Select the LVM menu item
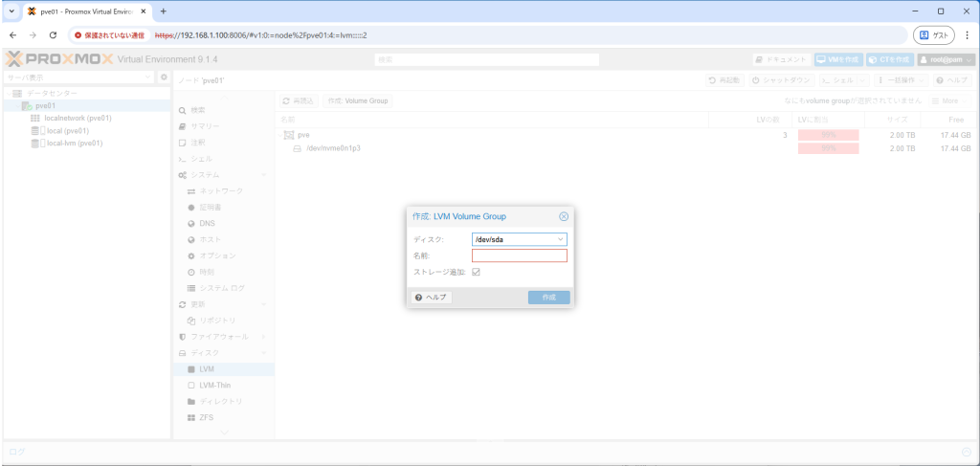The height and width of the screenshot is (466, 980). point(224,369)
